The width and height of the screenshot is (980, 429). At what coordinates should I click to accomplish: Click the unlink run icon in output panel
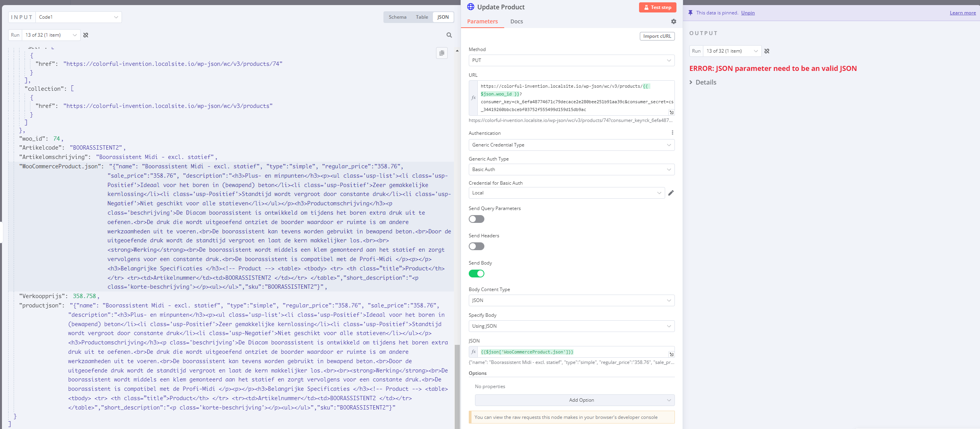[x=767, y=51]
